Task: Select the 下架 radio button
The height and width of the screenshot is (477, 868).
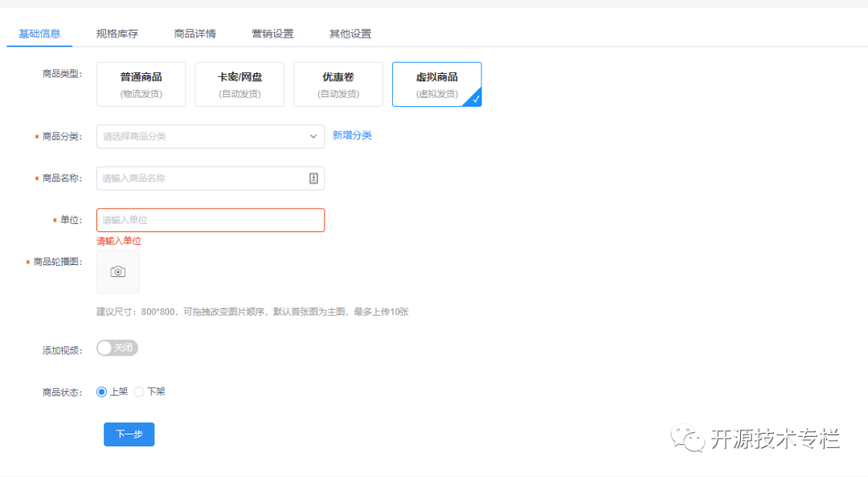Action: coord(141,391)
